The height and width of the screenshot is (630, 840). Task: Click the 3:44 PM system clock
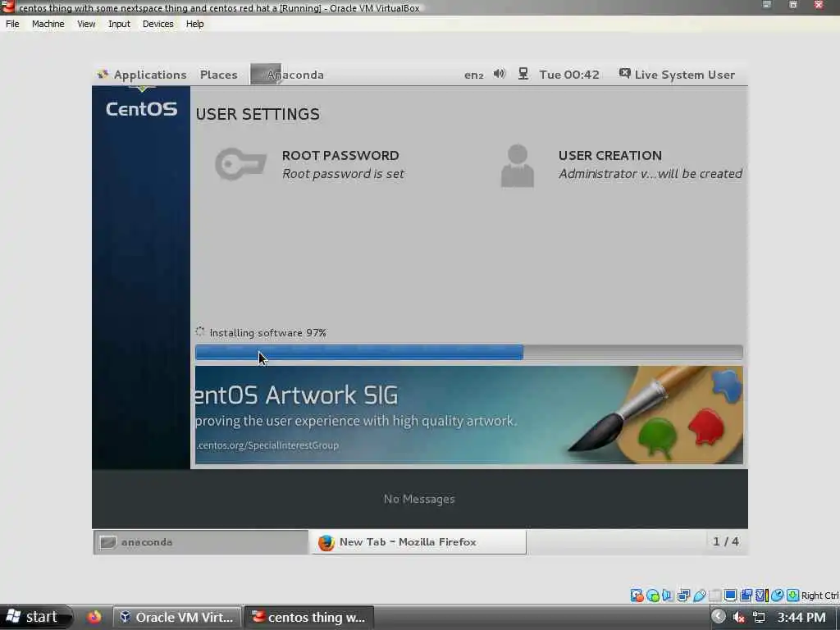pyautogui.click(x=801, y=618)
